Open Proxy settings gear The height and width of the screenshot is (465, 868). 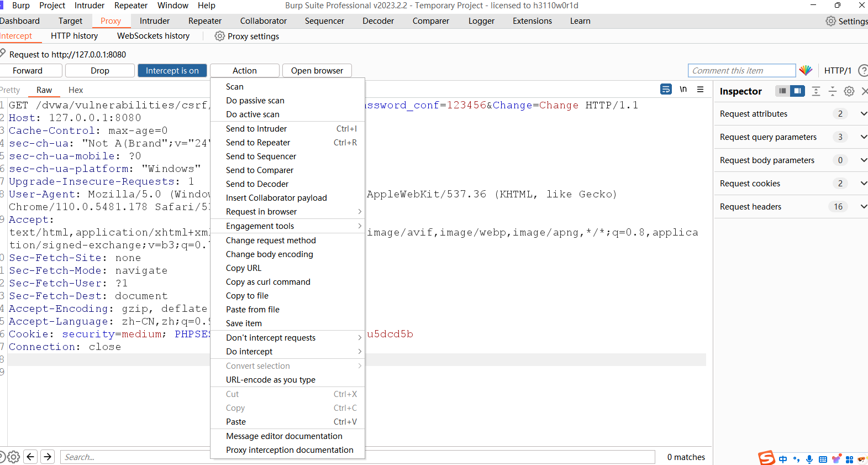219,36
